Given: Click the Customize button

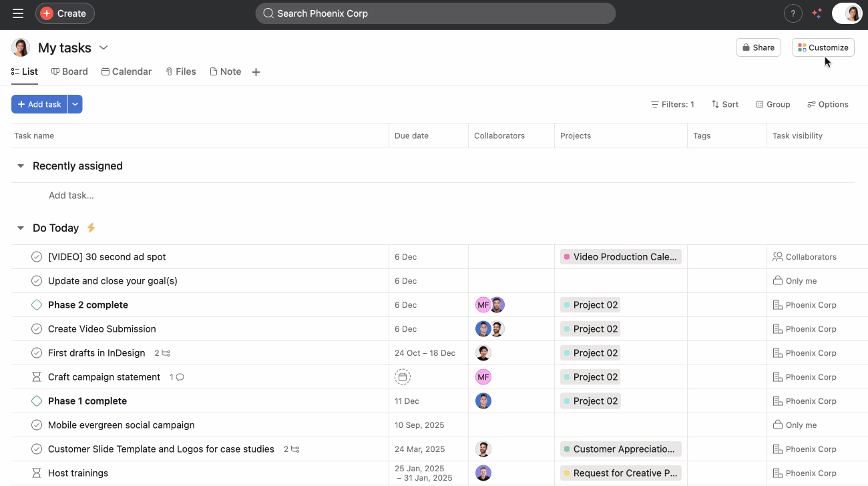Looking at the screenshot, I should click(823, 47).
